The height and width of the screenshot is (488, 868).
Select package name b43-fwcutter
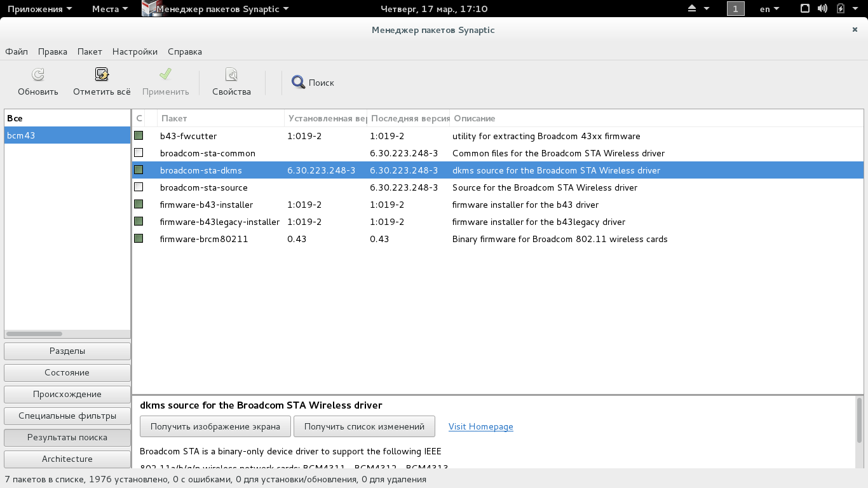[188, 136]
